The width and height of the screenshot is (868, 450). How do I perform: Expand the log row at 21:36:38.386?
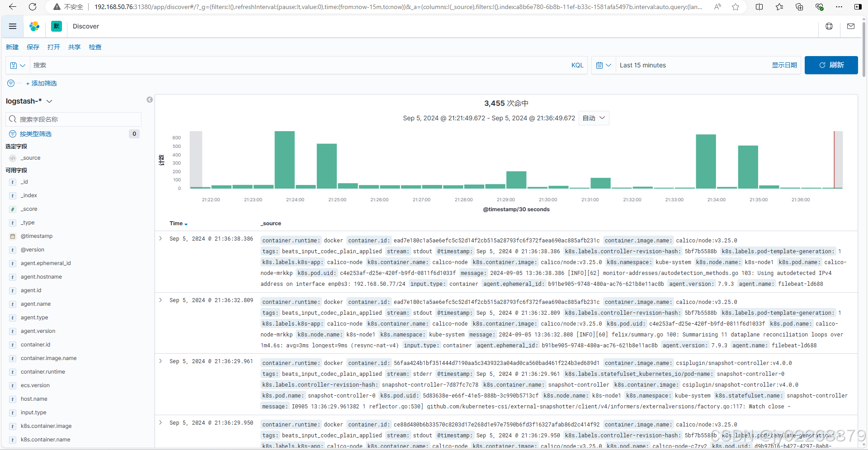[160, 238]
